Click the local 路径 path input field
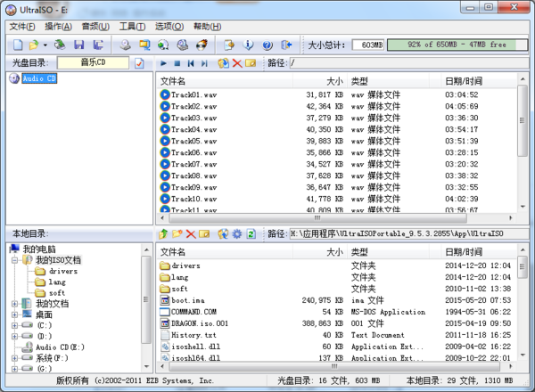 coord(409,233)
